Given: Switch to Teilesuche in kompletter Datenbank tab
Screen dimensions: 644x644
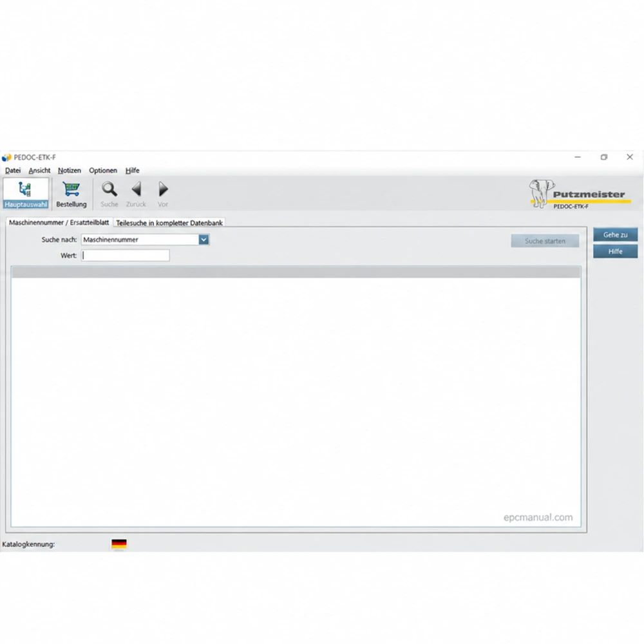Looking at the screenshot, I should pos(169,223).
